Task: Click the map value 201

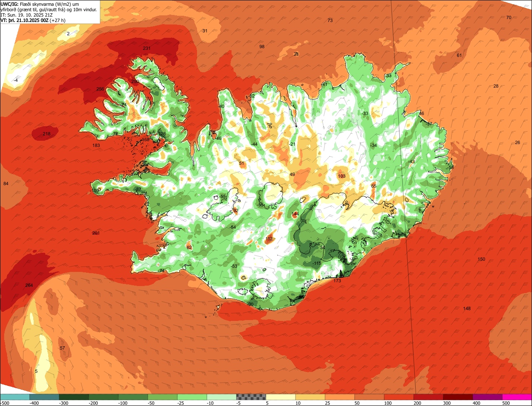Action: [x=96, y=233]
